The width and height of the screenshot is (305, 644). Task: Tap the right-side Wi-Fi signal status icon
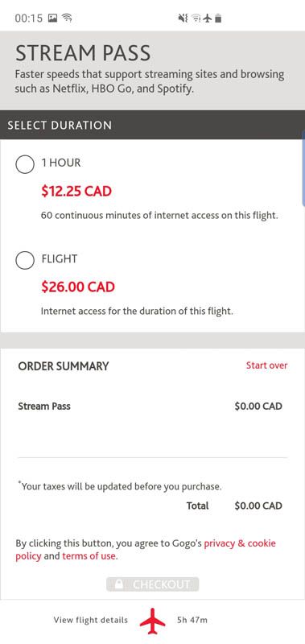(196, 18)
